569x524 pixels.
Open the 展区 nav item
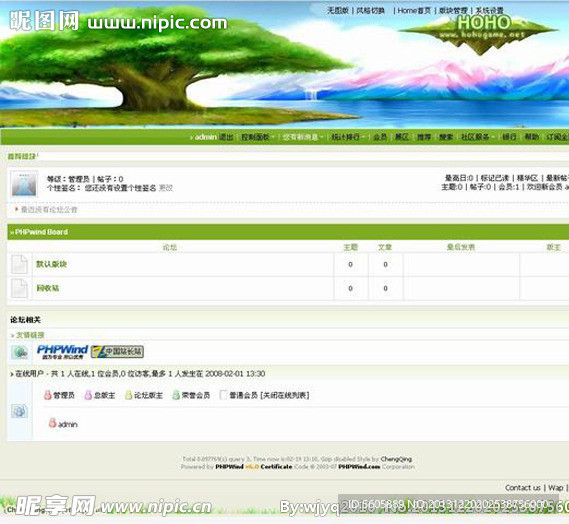click(x=402, y=137)
